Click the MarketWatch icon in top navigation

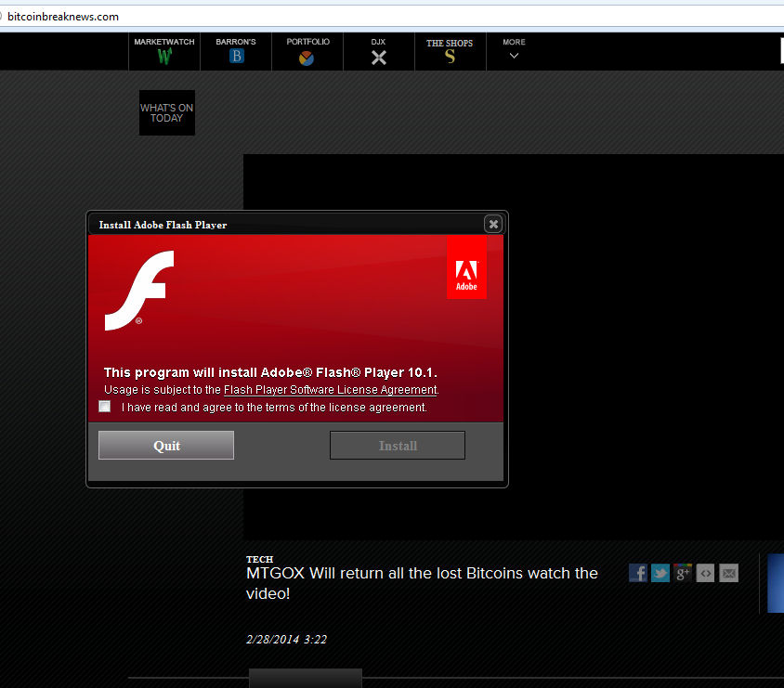[164, 56]
